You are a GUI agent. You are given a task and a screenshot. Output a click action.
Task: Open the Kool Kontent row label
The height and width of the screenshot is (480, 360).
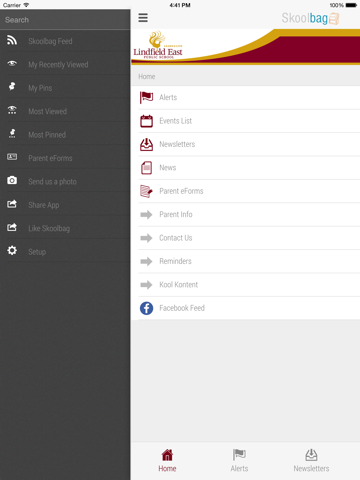coord(179,285)
